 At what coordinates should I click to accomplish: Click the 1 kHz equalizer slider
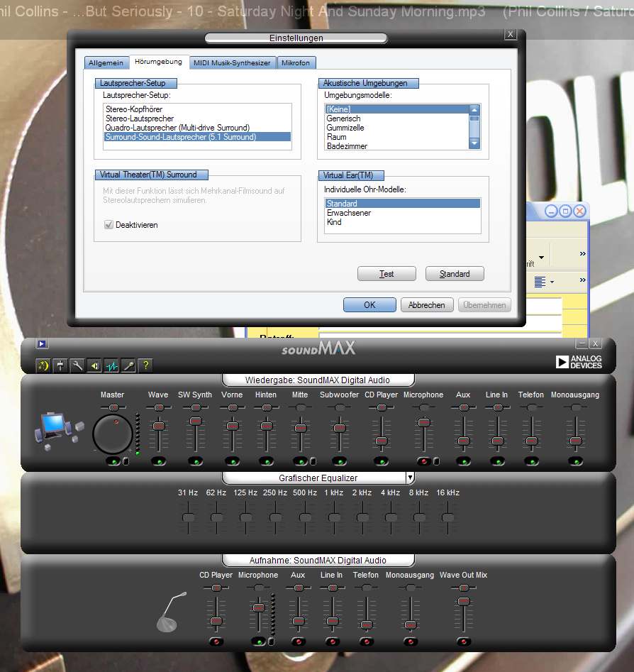[334, 518]
